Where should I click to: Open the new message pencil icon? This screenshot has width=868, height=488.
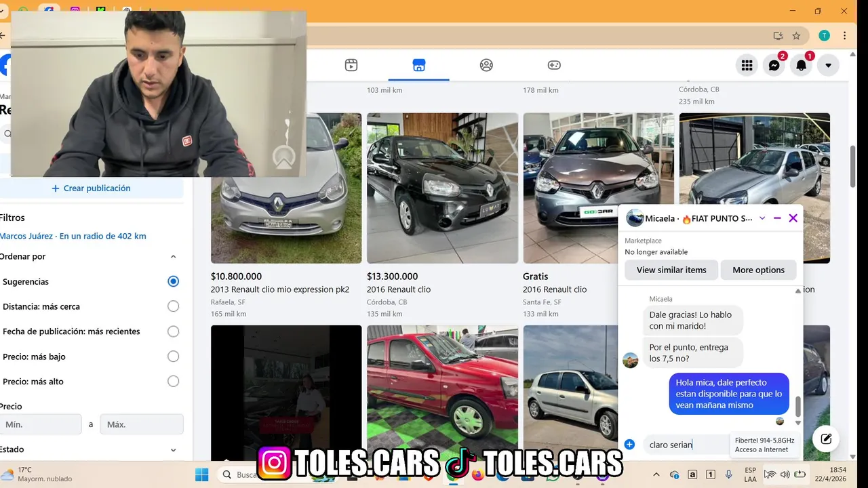click(x=826, y=439)
